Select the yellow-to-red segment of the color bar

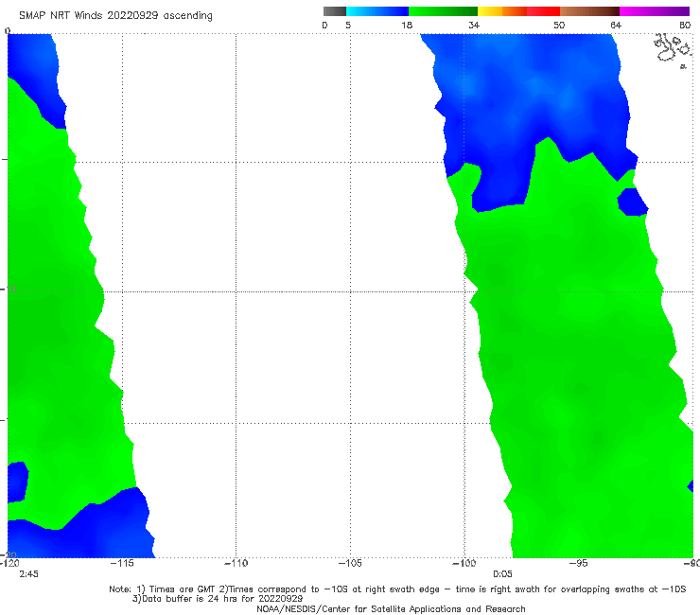(518, 11)
